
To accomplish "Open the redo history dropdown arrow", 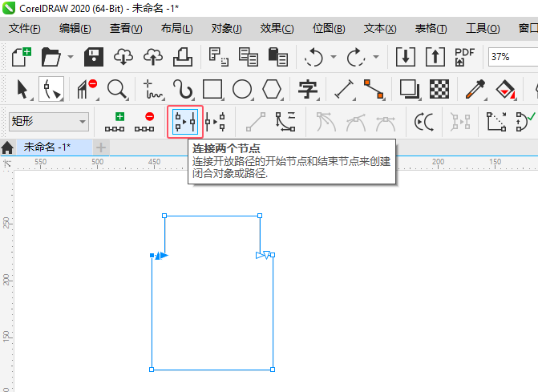I will pos(376,57).
